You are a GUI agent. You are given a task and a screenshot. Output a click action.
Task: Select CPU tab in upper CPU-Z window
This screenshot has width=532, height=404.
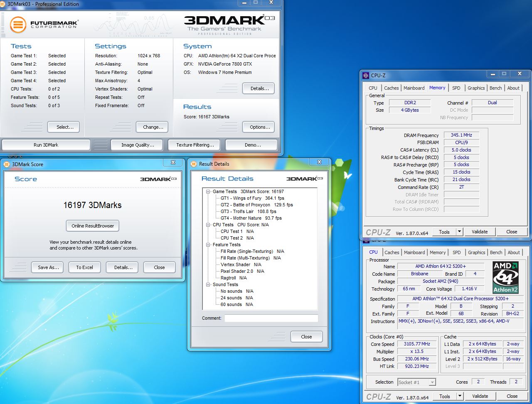coord(373,88)
